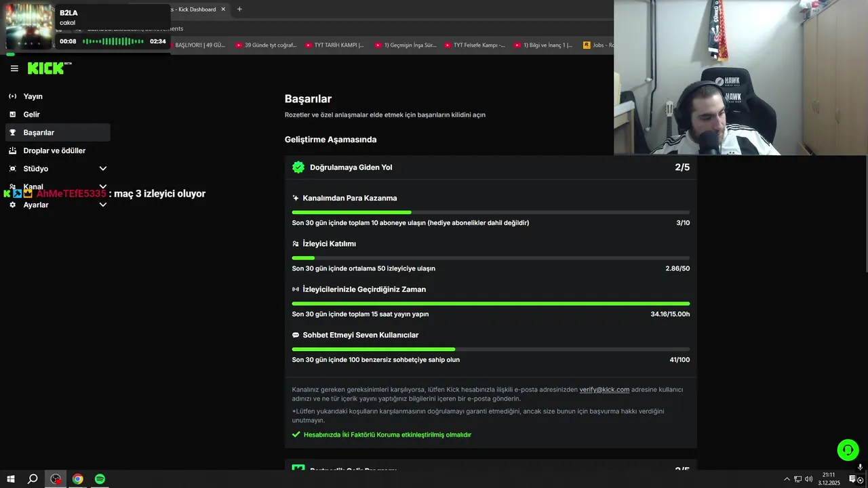Click the '2/5' progress count

click(x=682, y=167)
